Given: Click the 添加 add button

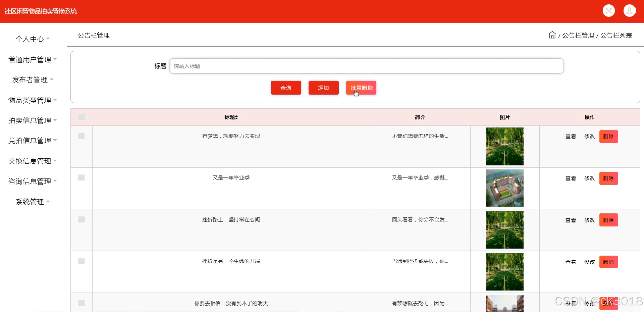Looking at the screenshot, I should [324, 88].
